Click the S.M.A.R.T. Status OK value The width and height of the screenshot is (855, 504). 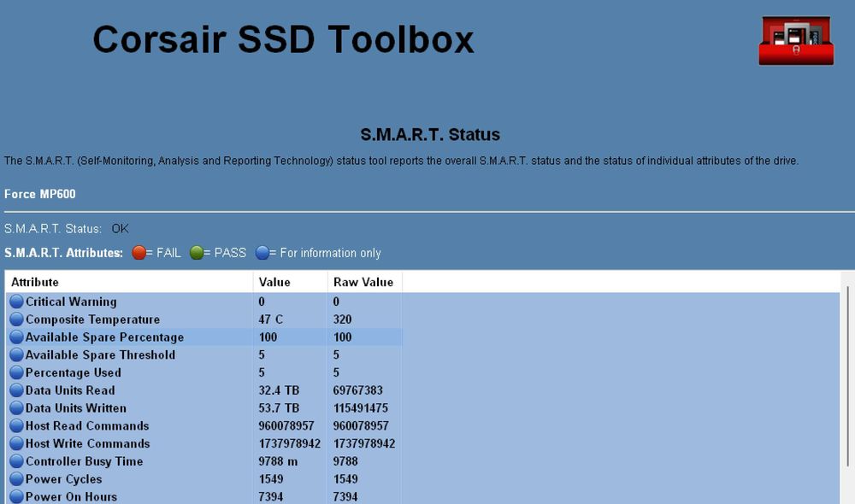point(120,228)
